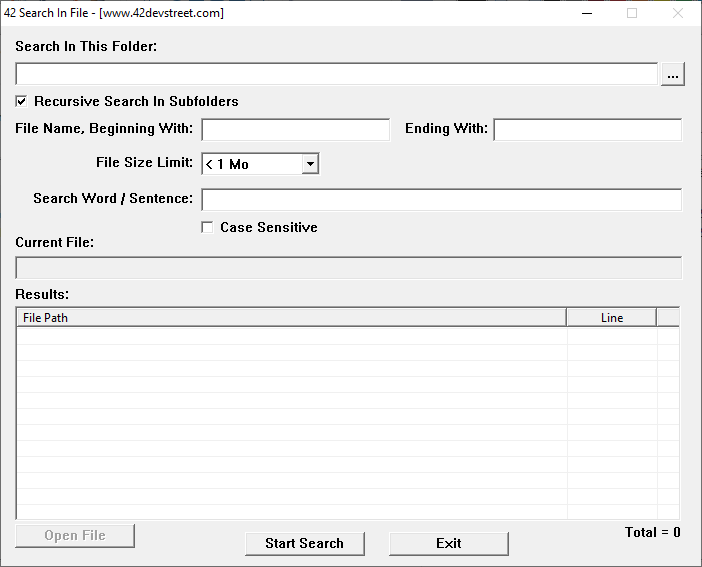This screenshot has width=702, height=567.
Task: Sort by the File Path column header
Action: (x=291, y=318)
